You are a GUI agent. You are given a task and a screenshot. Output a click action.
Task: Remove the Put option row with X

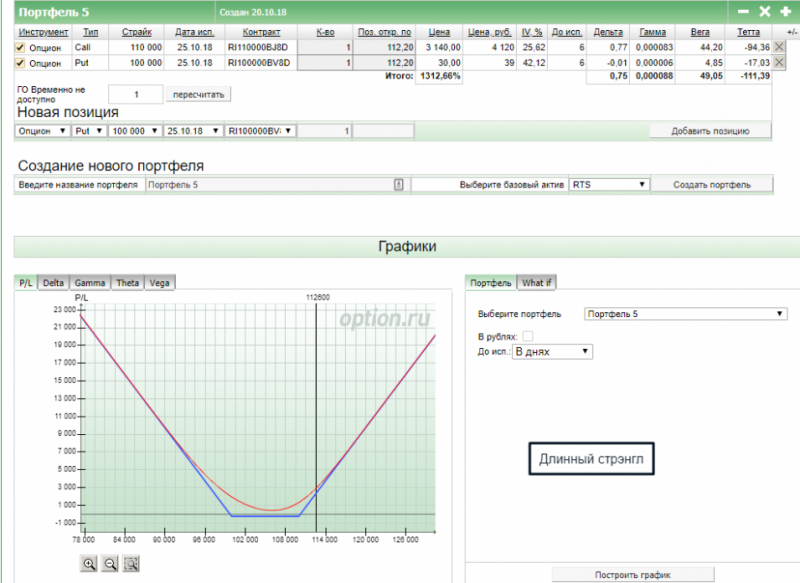[779, 63]
